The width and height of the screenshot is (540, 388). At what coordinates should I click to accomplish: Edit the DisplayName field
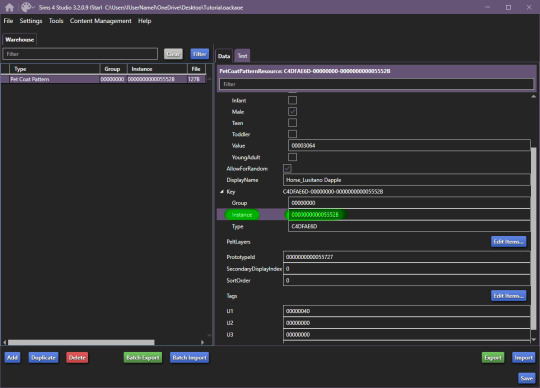407,180
